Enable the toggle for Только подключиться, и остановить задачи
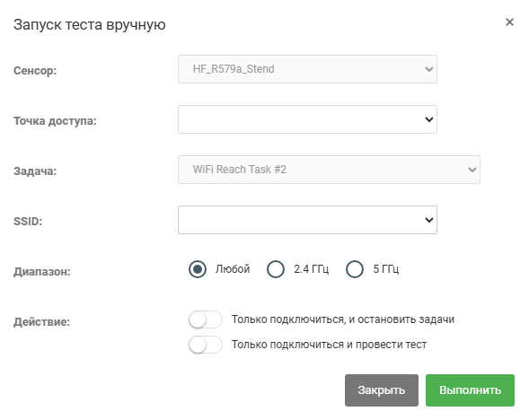The image size is (529, 420). click(x=205, y=319)
